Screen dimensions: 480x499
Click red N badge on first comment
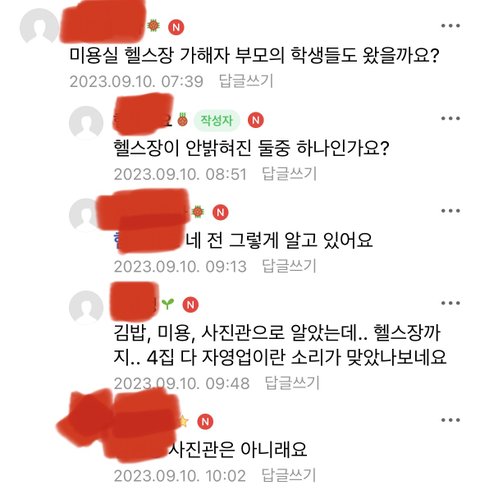pyautogui.click(x=176, y=27)
